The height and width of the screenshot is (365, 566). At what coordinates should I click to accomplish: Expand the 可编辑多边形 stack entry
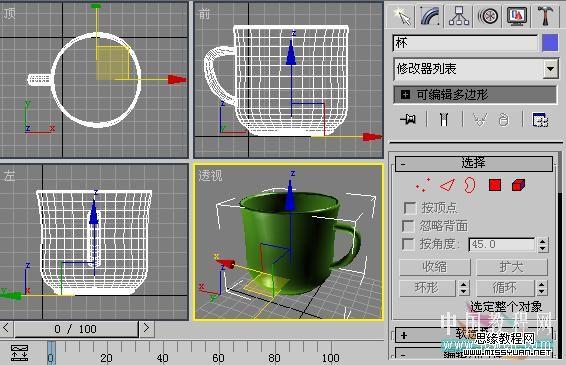coord(405,95)
